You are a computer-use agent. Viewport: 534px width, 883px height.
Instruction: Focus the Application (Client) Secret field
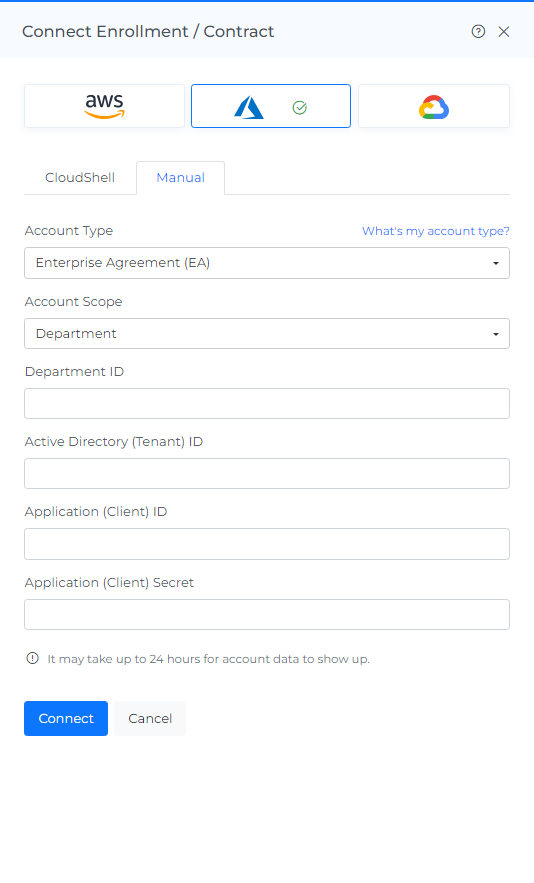tap(267, 614)
